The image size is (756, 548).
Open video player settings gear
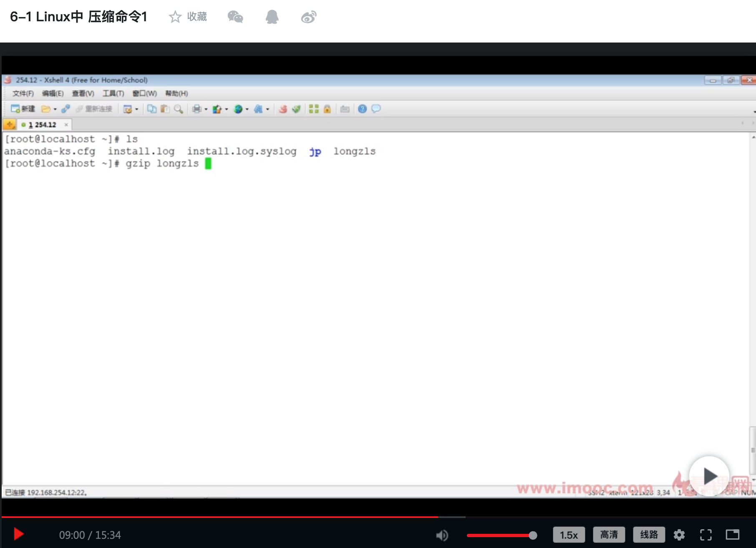(x=679, y=535)
